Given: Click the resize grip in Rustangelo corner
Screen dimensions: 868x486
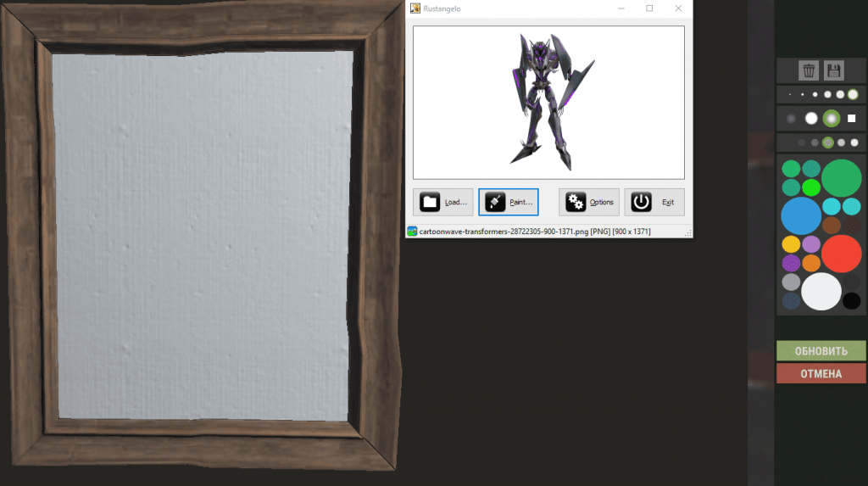Looking at the screenshot, I should pyautogui.click(x=688, y=234).
